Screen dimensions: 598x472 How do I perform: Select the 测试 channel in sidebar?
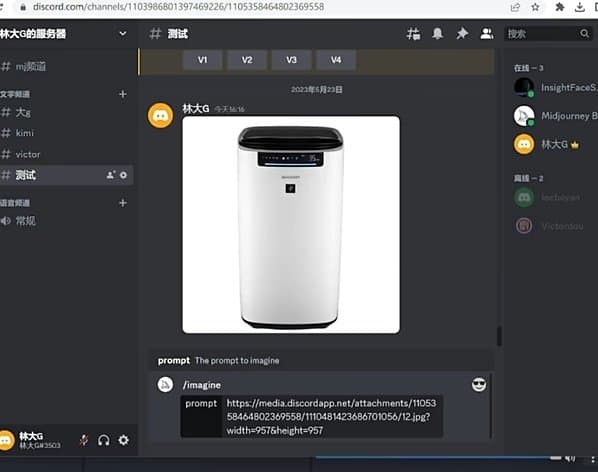67,175
